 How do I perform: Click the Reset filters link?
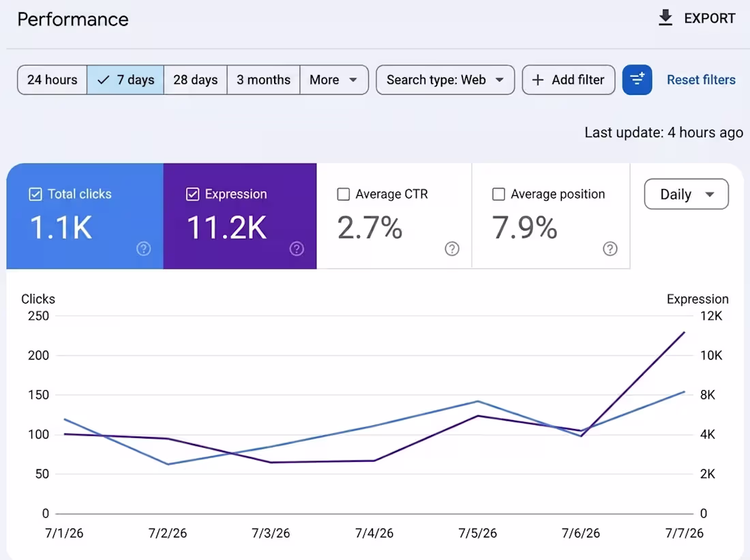pyautogui.click(x=701, y=79)
